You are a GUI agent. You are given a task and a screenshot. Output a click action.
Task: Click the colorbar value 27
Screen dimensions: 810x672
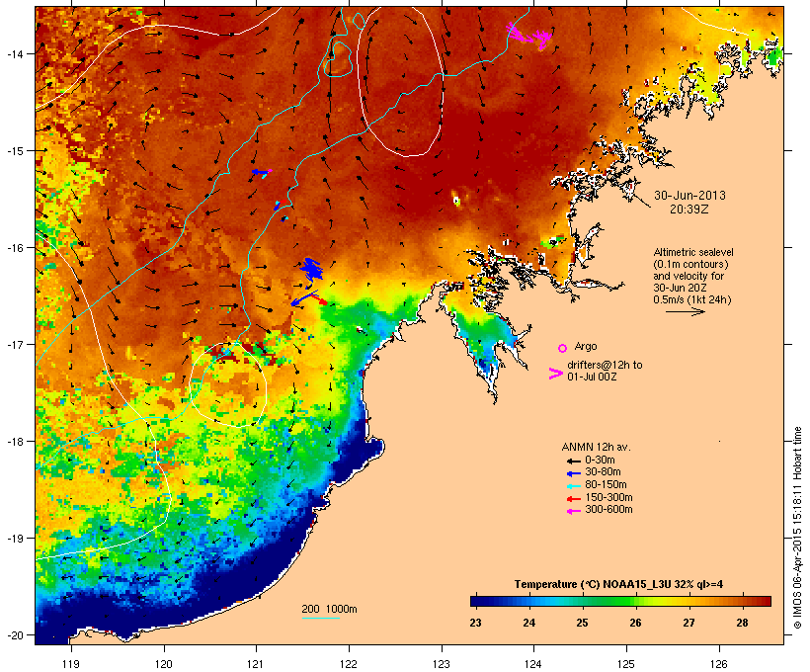[x=688, y=623]
